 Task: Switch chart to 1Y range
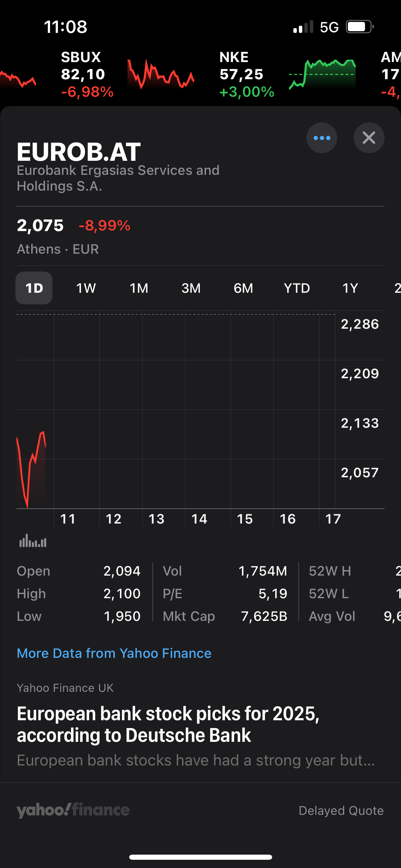pyautogui.click(x=350, y=288)
